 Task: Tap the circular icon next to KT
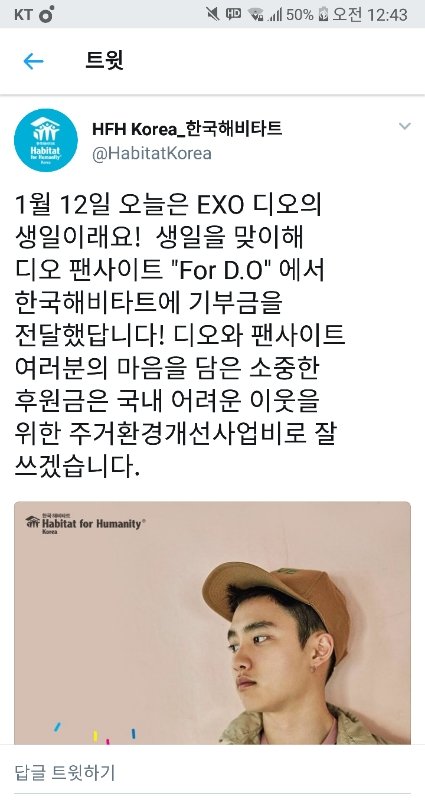[46, 14]
